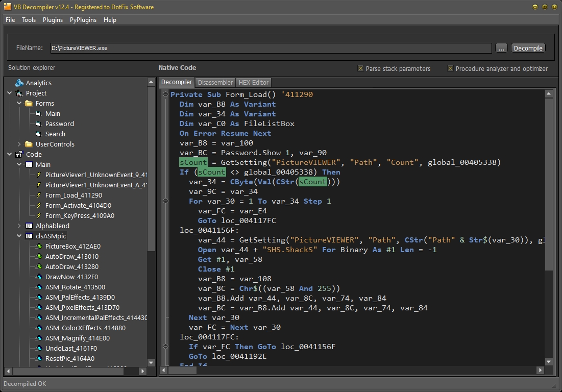Click the 'Decompiled OK' status bar text
The width and height of the screenshot is (562, 392).
point(25,384)
